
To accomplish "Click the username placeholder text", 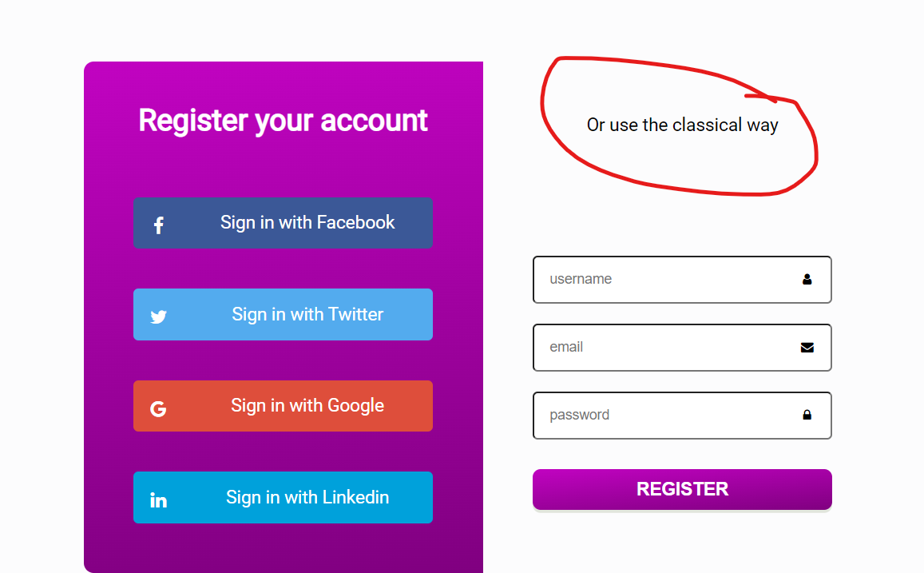I will click(581, 280).
